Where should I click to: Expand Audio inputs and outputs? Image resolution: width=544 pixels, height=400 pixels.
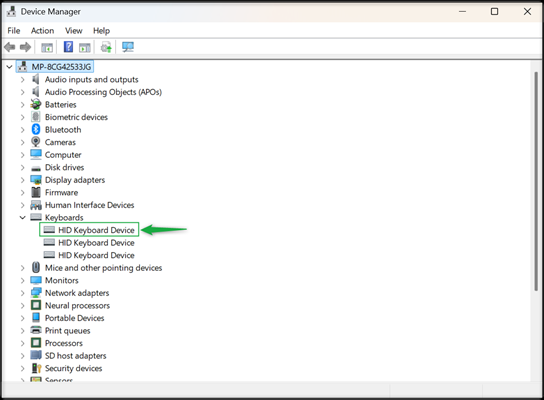click(23, 79)
